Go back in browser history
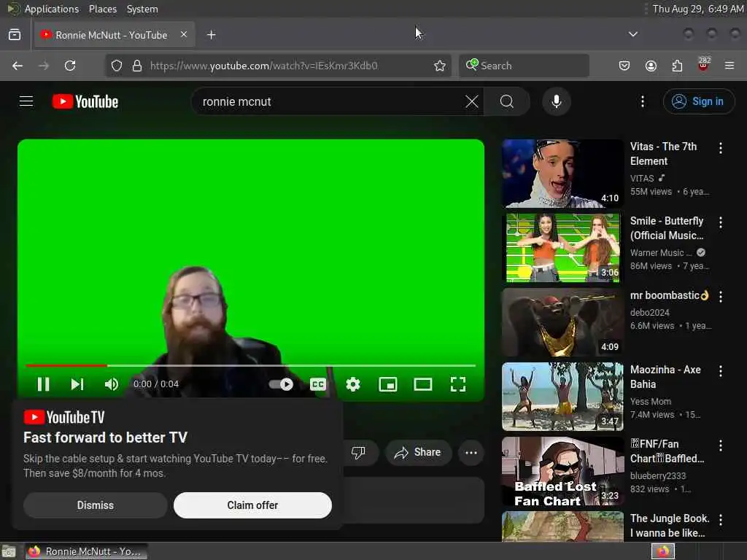 (18, 66)
